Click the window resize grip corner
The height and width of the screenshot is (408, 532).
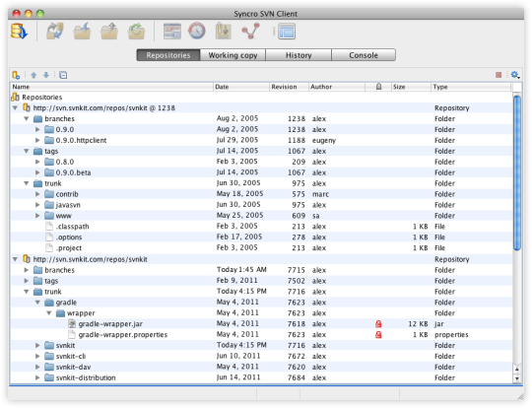pyautogui.click(x=520, y=396)
